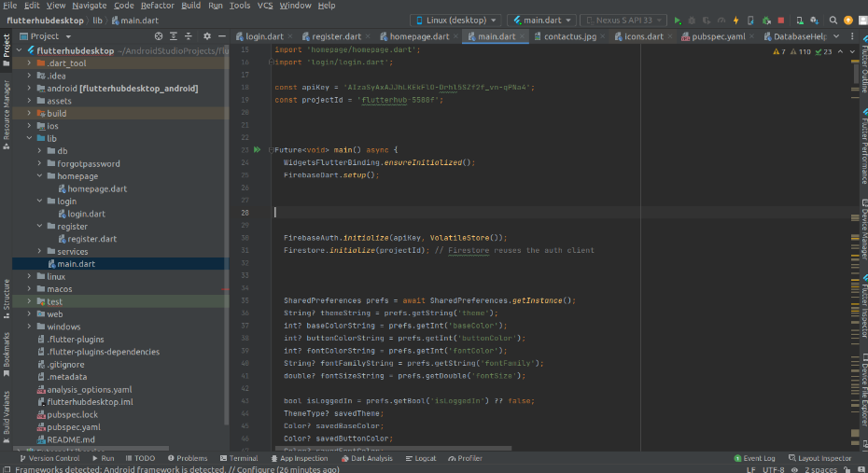
Task: Open the Event Log button
Action: click(754, 458)
